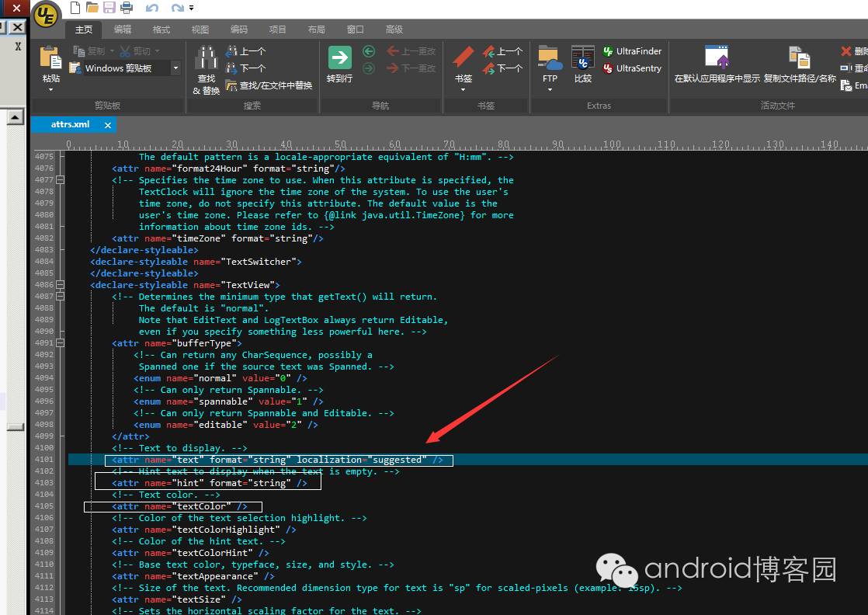The image size is (868, 615).
Task: Switch to the 布局 ribbon tab
Action: (316, 30)
